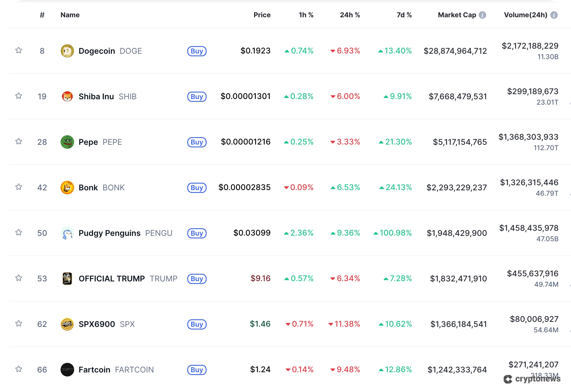Add Pudgy Penguins to watchlist star

click(x=19, y=232)
